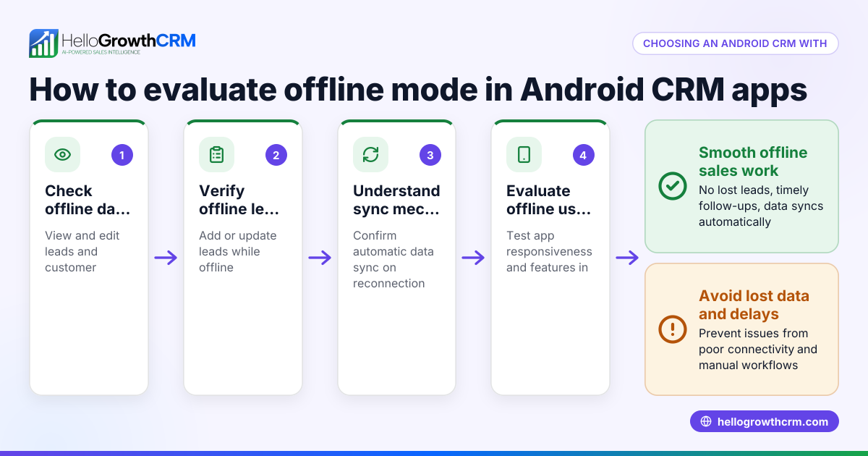Click 'Add or update leads while offline' text
Image resolution: width=868 pixels, height=456 pixels.
click(x=238, y=251)
